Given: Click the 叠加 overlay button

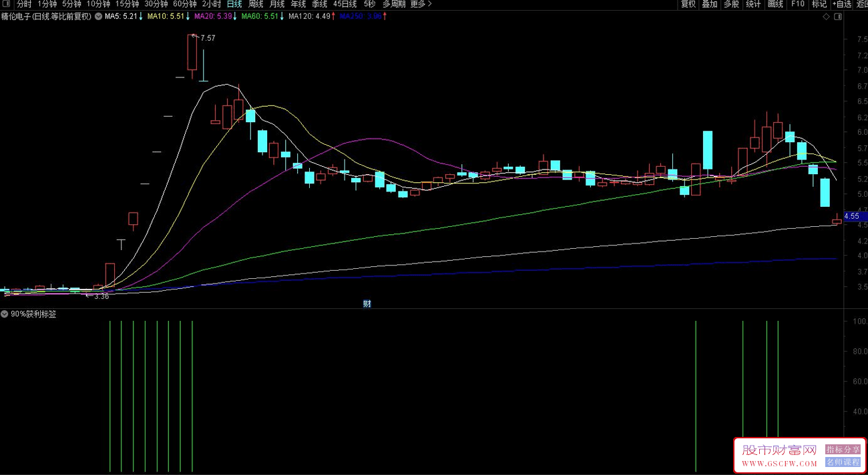Looking at the screenshot, I should click(710, 4).
